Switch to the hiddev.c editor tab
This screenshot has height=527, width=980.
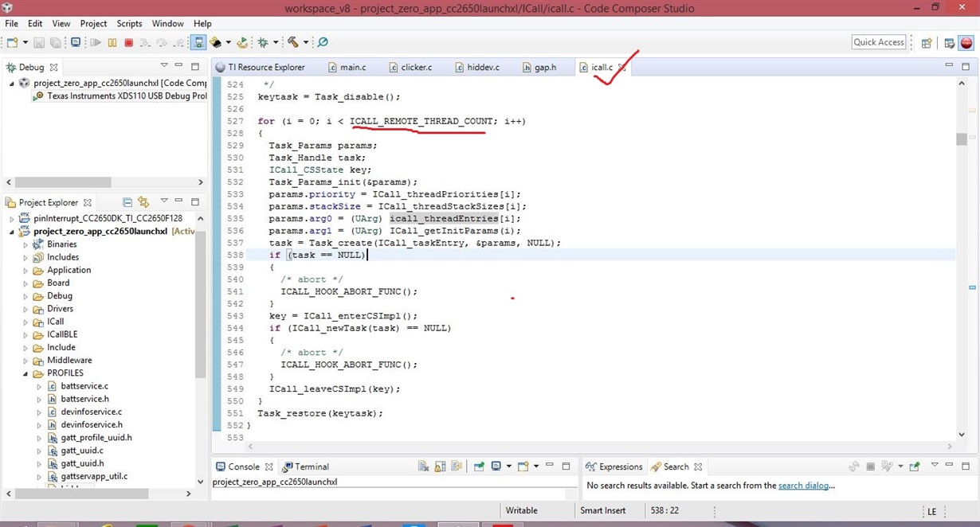click(x=476, y=68)
